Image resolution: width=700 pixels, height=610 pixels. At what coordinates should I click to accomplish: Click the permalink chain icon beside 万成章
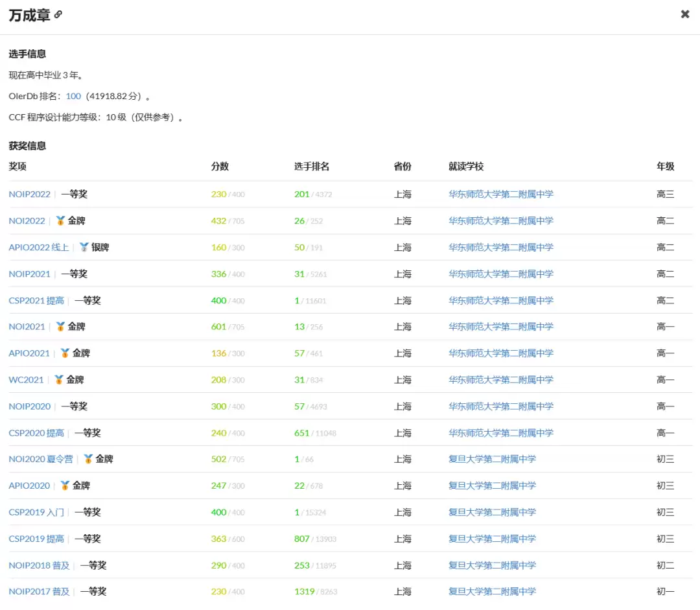point(58,14)
